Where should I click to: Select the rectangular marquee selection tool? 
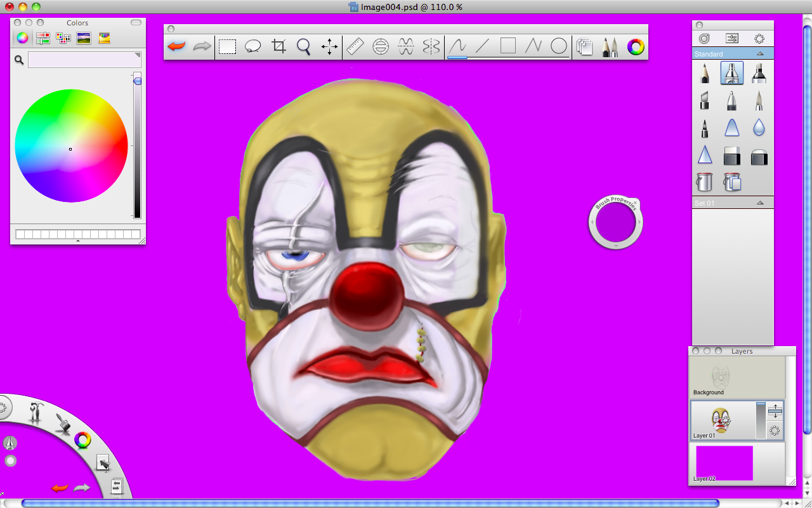(228, 46)
